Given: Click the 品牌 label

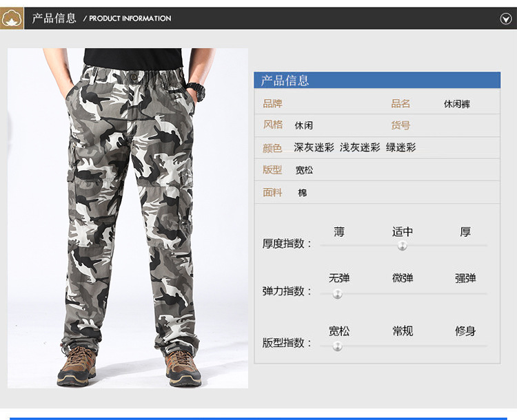Looking at the screenshot, I should tap(272, 103).
